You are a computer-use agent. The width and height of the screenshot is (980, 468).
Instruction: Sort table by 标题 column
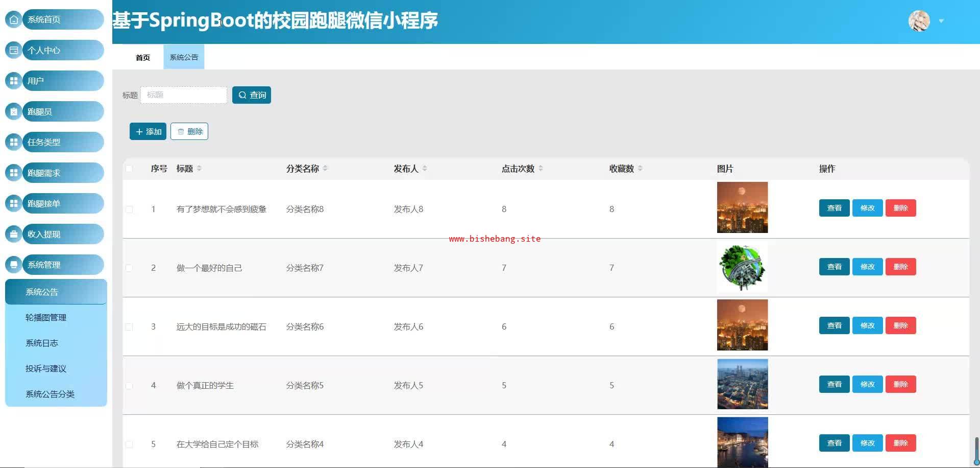click(199, 169)
